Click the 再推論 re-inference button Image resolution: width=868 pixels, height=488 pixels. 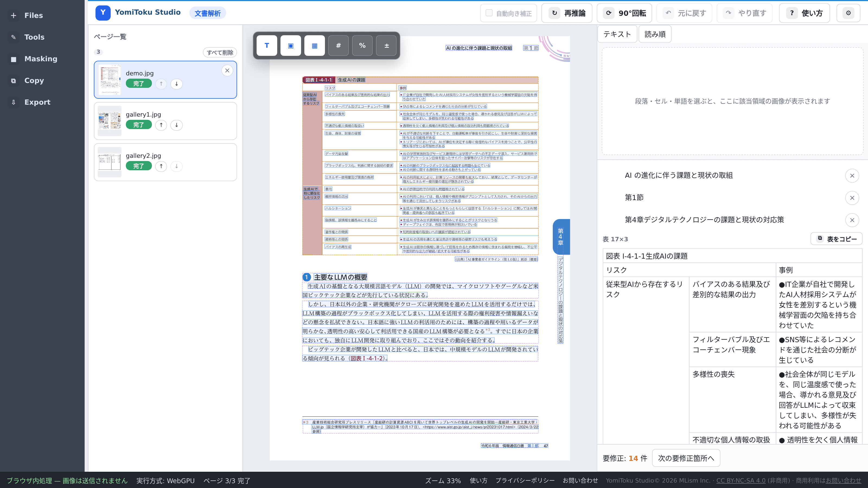pos(567,13)
